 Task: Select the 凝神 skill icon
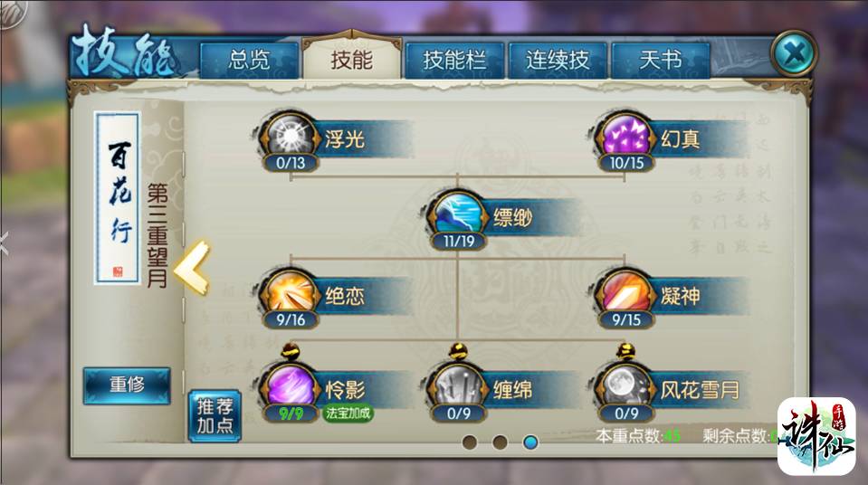[x=625, y=293]
